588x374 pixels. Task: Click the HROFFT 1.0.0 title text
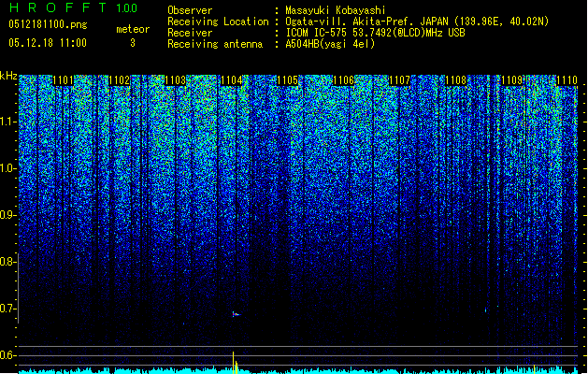pos(74,7)
